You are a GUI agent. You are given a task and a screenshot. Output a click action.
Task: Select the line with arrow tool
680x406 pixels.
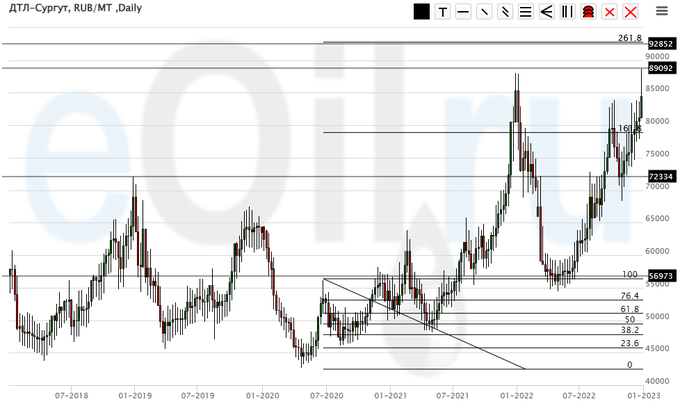click(x=505, y=12)
